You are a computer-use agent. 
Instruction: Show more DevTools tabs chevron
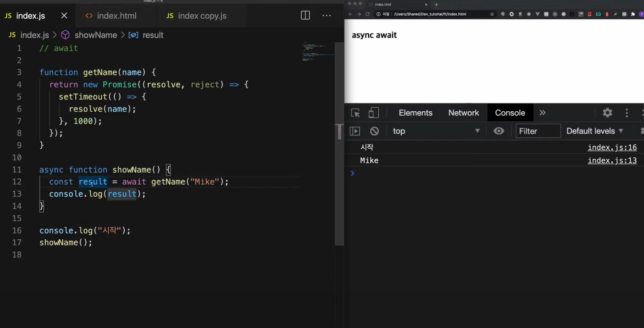coord(543,113)
